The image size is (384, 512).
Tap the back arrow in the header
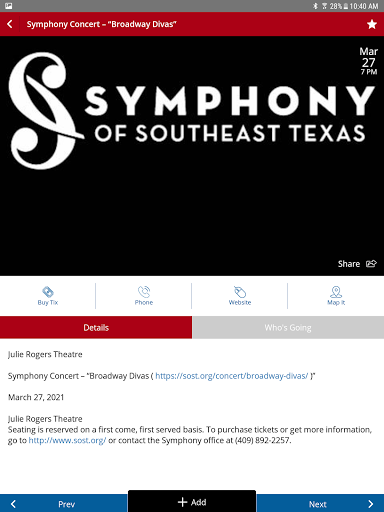pyautogui.click(x=10, y=24)
